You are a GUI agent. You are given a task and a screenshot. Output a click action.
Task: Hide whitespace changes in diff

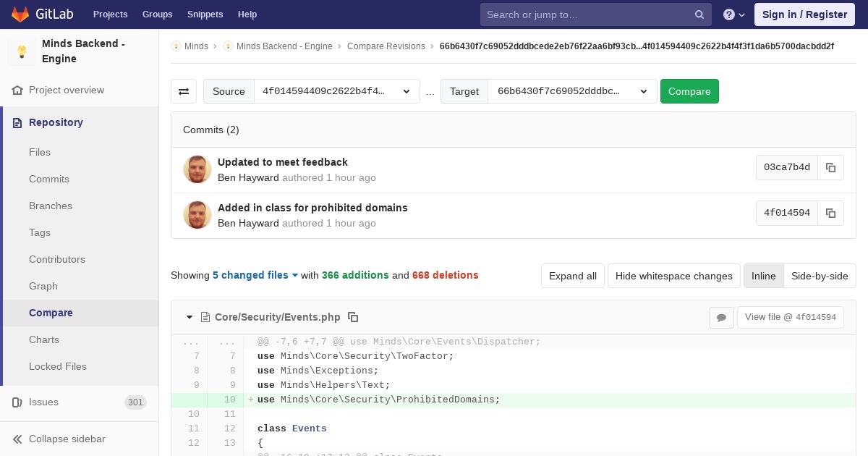click(x=673, y=276)
